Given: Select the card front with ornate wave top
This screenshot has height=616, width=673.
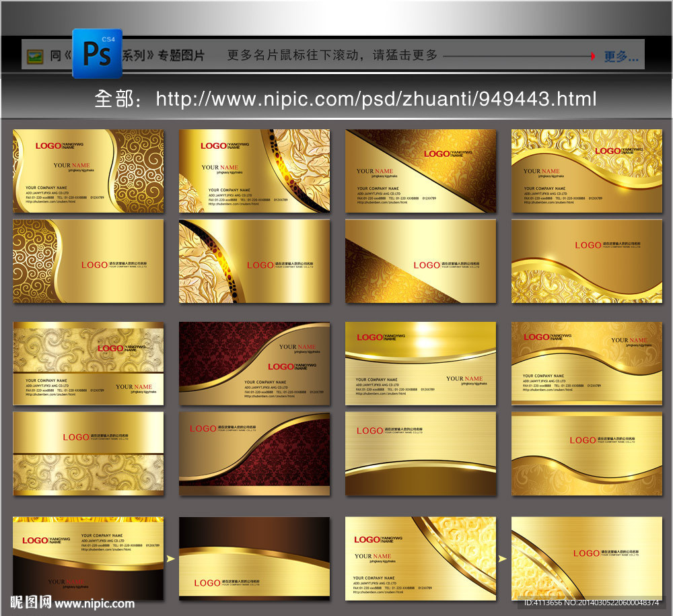Looking at the screenshot, I should point(587,171).
